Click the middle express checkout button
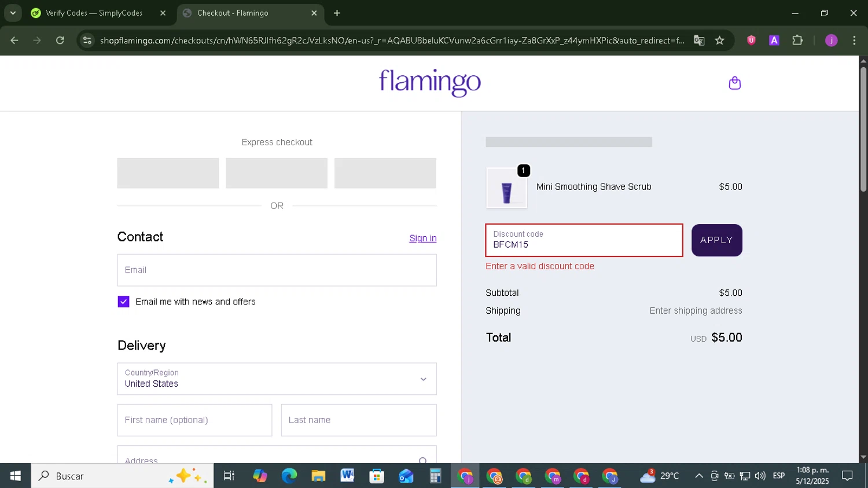 point(277,173)
